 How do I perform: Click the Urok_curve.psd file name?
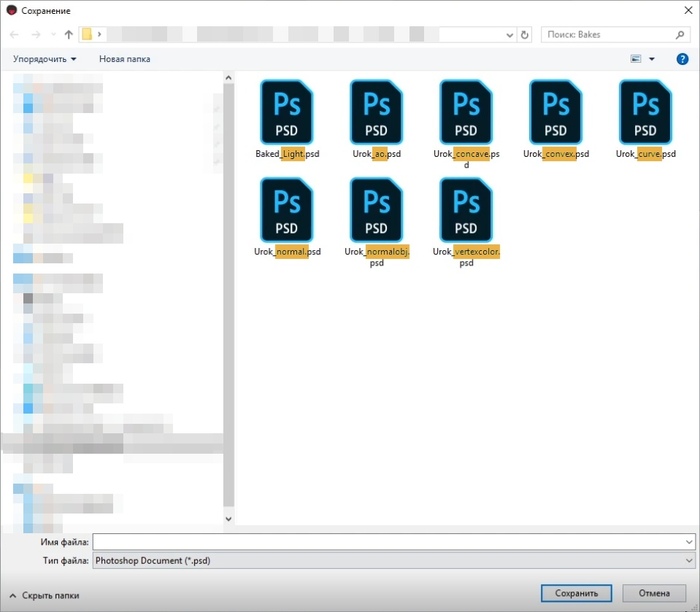pyautogui.click(x=646, y=154)
